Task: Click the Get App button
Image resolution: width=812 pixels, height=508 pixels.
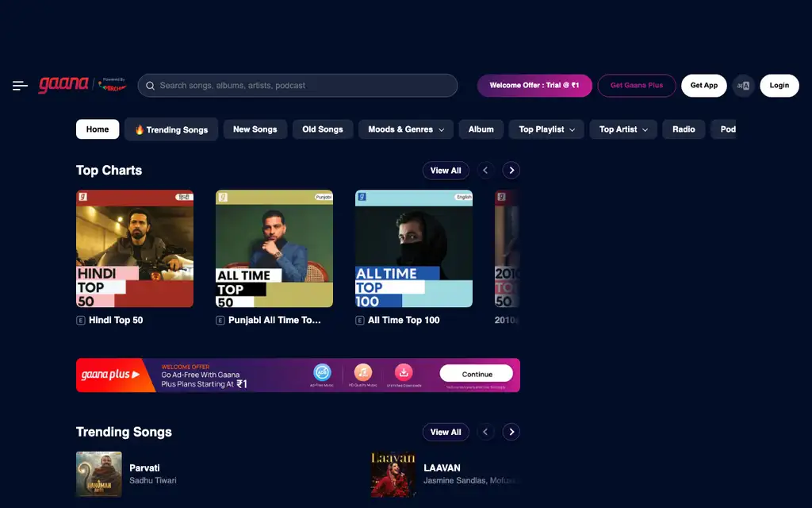Action: pyautogui.click(x=704, y=86)
